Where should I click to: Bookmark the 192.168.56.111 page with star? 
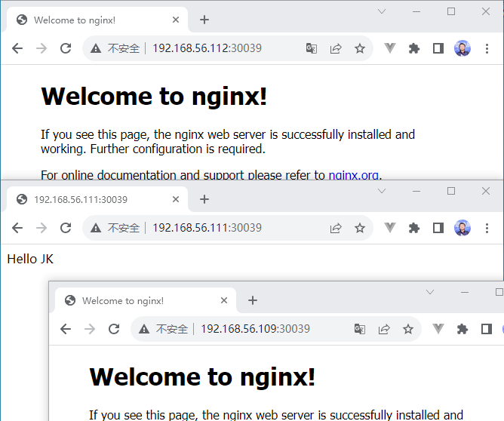(360, 228)
